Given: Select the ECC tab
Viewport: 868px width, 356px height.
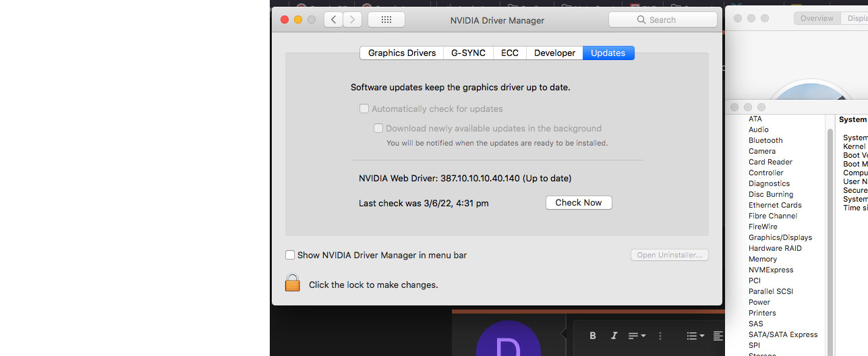Looking at the screenshot, I should [x=510, y=53].
